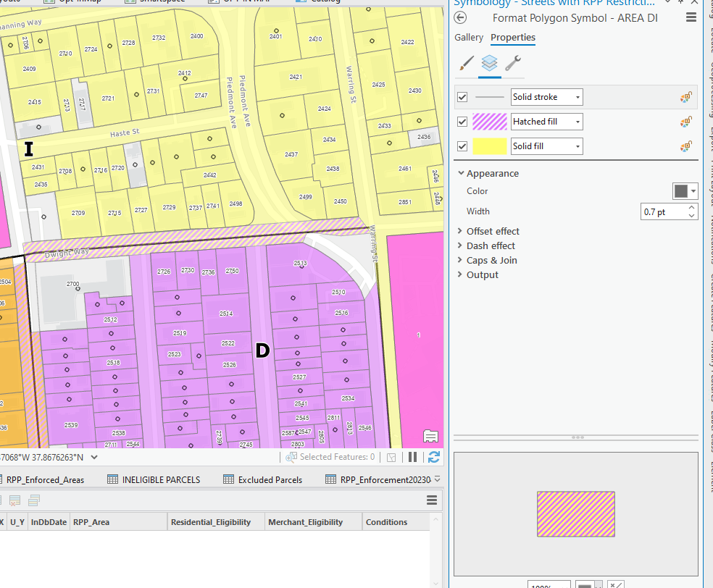This screenshot has width=713, height=588.
Task: Uncheck the Solid fill layer checkbox
Action: coord(462,146)
